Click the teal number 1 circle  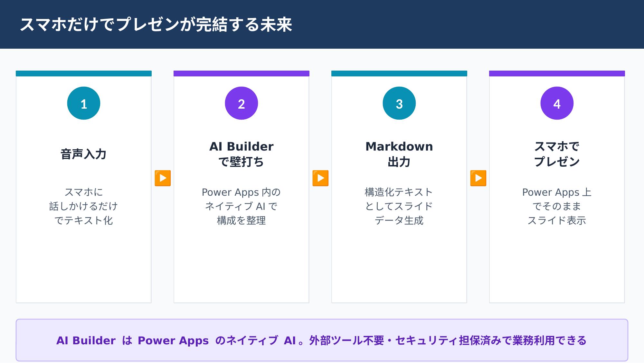[84, 103]
